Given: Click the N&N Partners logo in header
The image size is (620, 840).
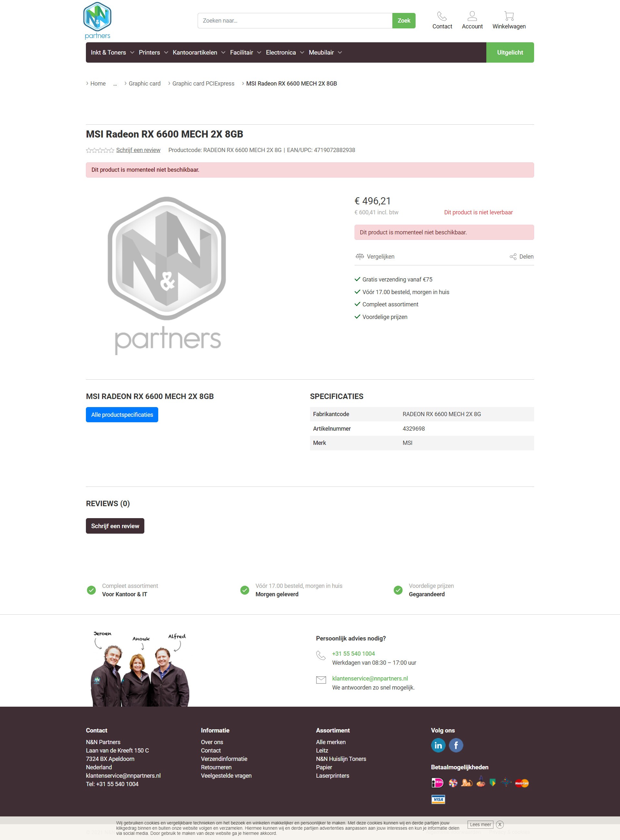Looking at the screenshot, I should (x=97, y=21).
